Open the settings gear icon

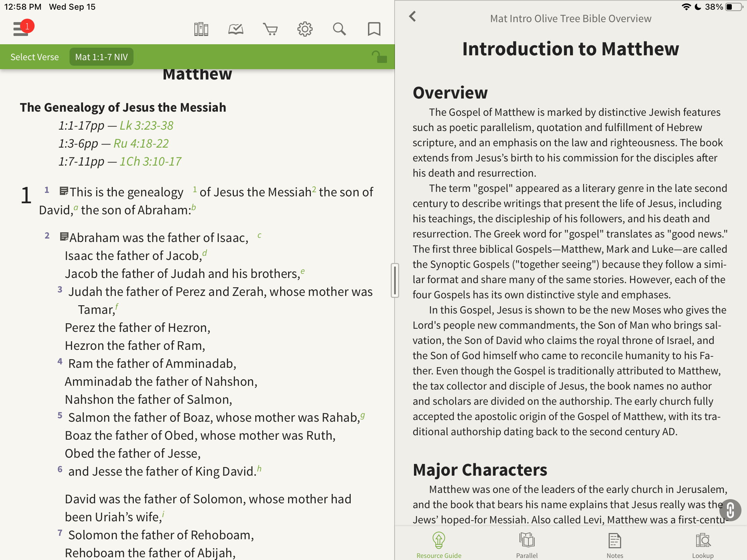305,29
